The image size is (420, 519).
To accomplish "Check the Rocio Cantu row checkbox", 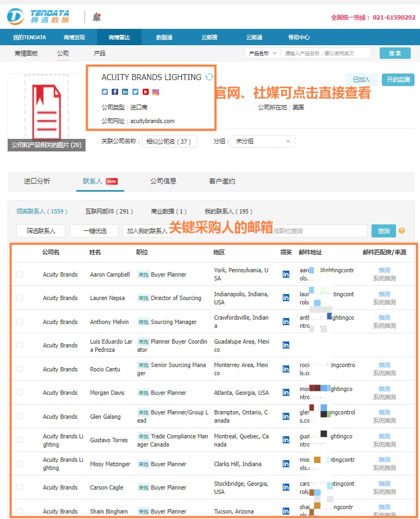I will 20,369.
